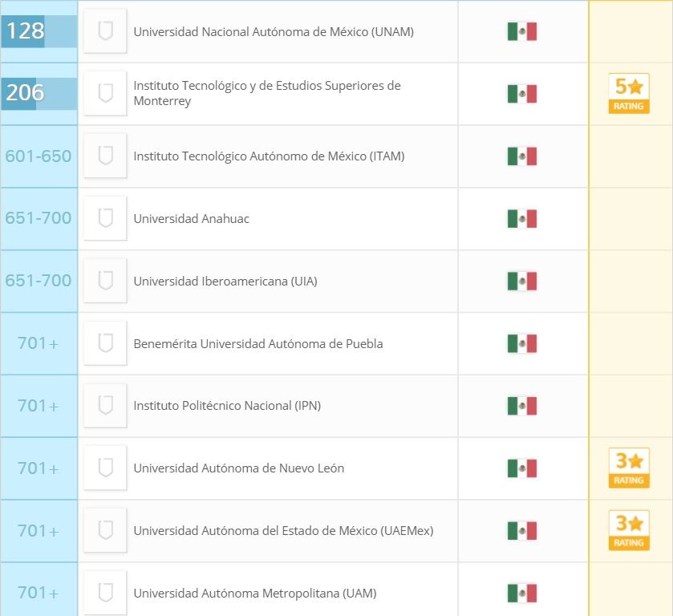
Task: Open Universidad Autónoma del Estado de México
Action: [283, 531]
